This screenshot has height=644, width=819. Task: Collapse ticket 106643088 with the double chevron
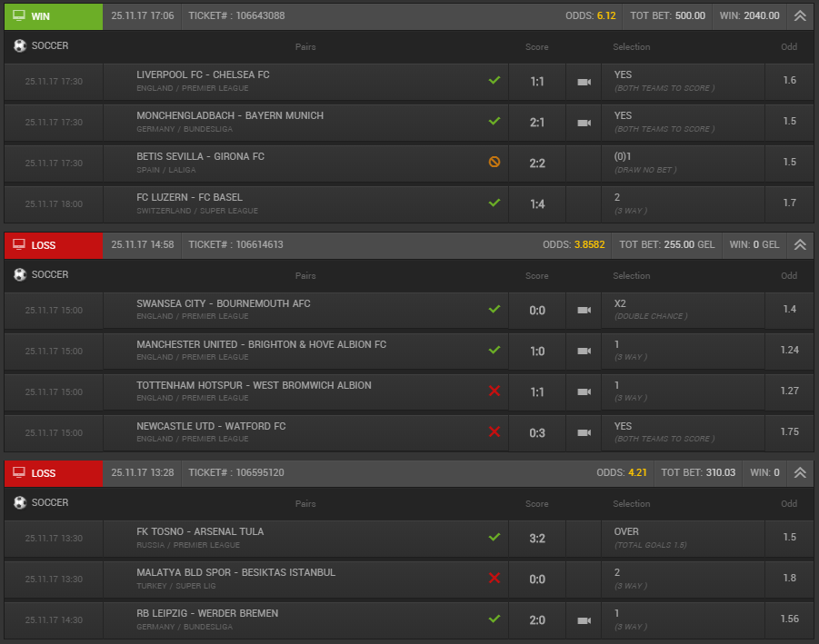tap(800, 15)
